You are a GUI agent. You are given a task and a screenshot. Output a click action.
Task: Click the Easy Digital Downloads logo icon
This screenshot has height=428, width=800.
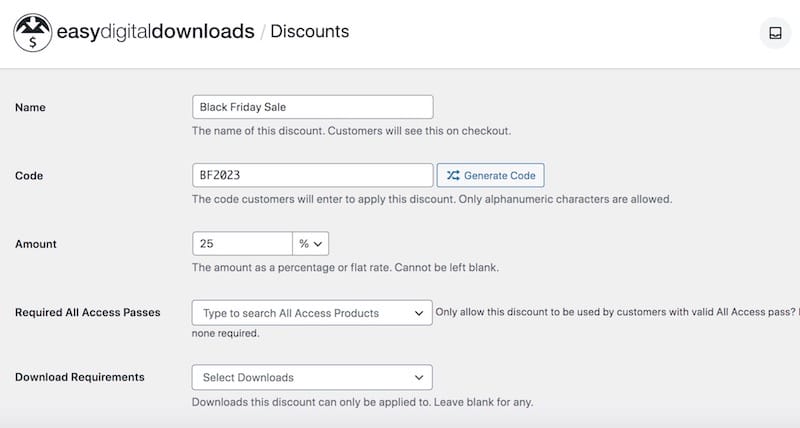pyautogui.click(x=33, y=33)
